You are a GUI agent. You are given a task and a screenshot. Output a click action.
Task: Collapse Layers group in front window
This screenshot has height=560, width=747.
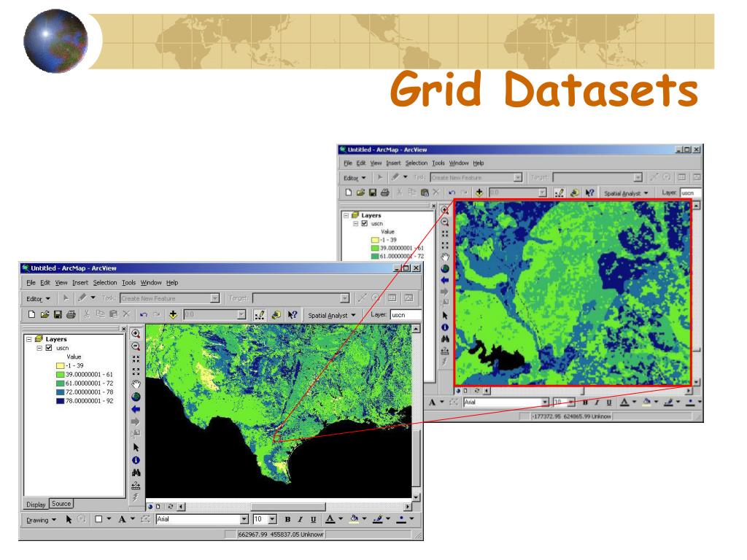point(29,339)
